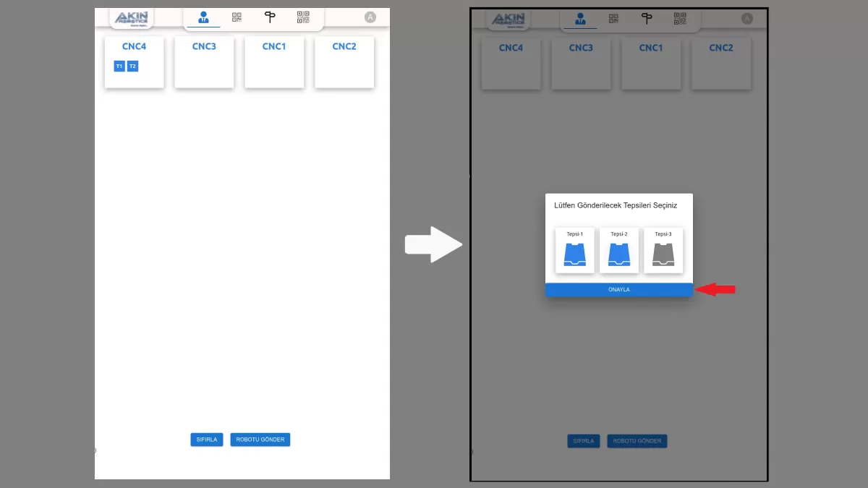Viewport: 868px width, 488px height.
Task: Select the blue operator person tab on undimmed screen
Action: [x=203, y=17]
